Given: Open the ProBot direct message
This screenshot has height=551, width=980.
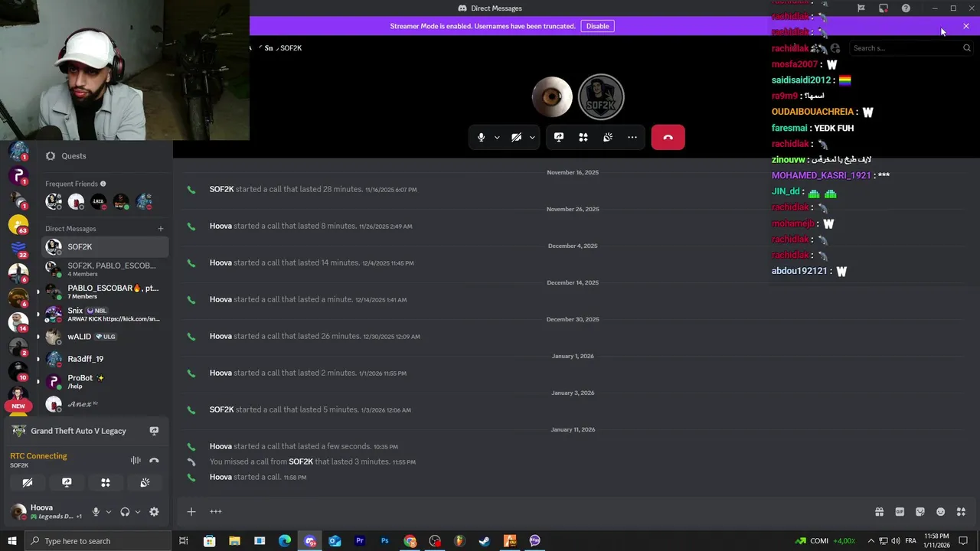Looking at the screenshot, I should tap(106, 381).
